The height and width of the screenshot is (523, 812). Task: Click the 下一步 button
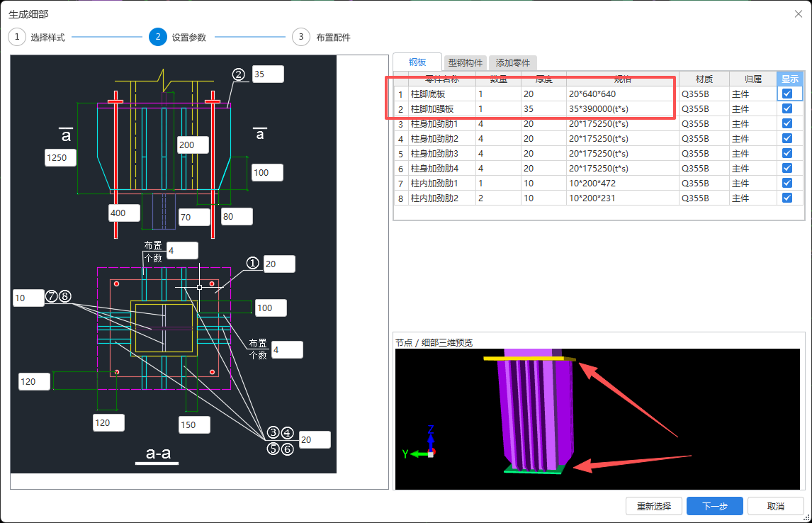point(714,506)
